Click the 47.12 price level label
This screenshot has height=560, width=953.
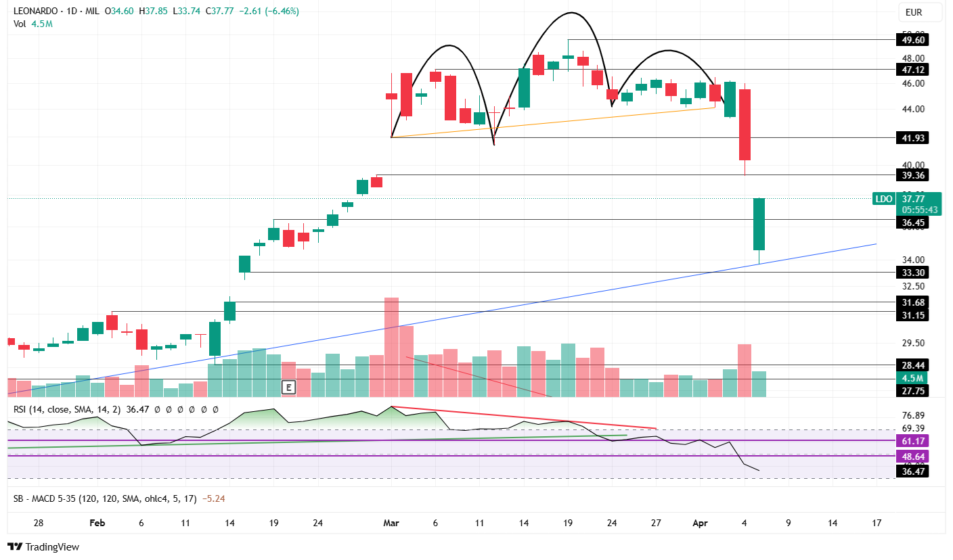(x=912, y=70)
